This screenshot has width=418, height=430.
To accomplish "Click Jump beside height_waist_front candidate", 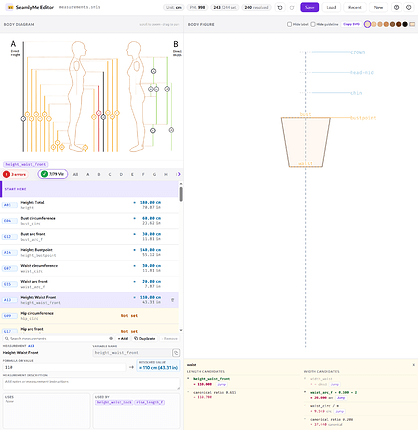I will pyautogui.click(x=221, y=384).
